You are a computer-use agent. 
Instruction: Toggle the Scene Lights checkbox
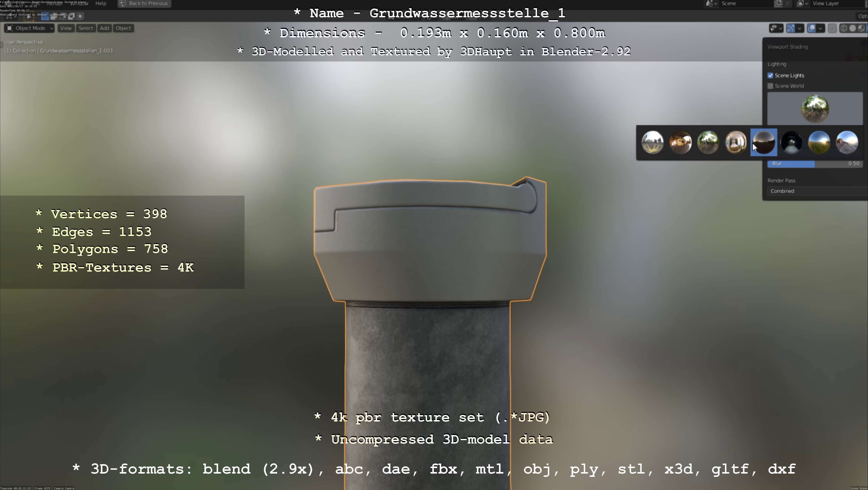coord(770,76)
